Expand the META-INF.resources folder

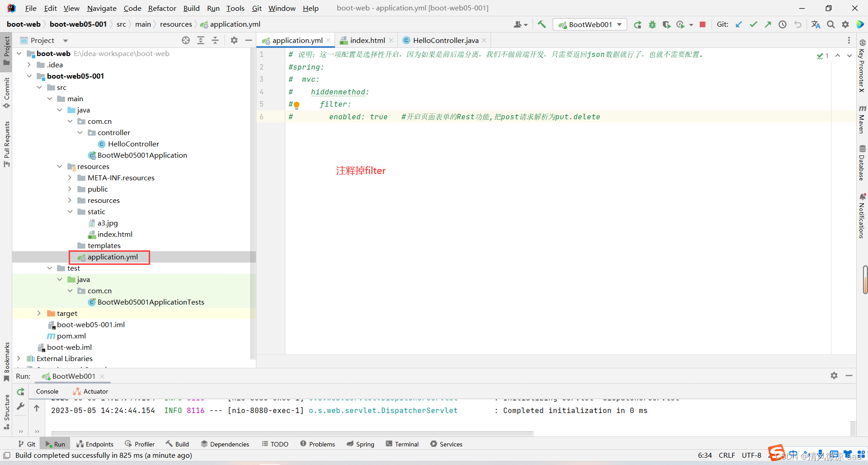click(x=70, y=178)
